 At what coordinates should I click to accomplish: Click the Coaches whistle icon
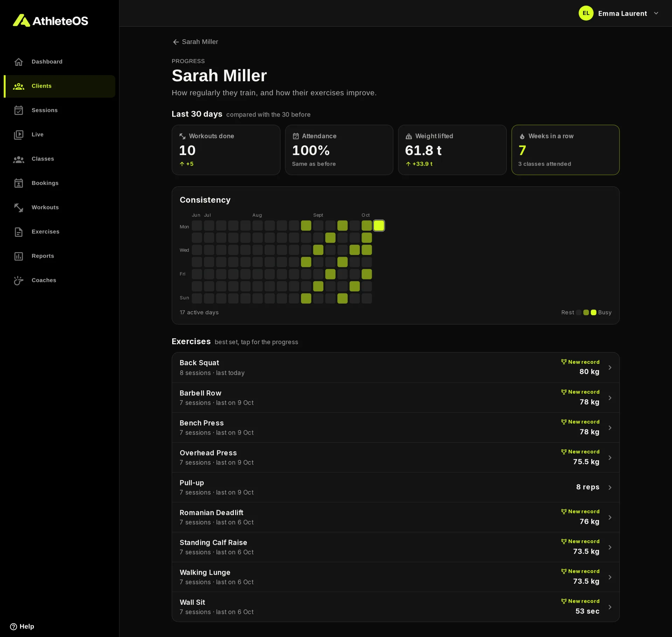[19, 281]
